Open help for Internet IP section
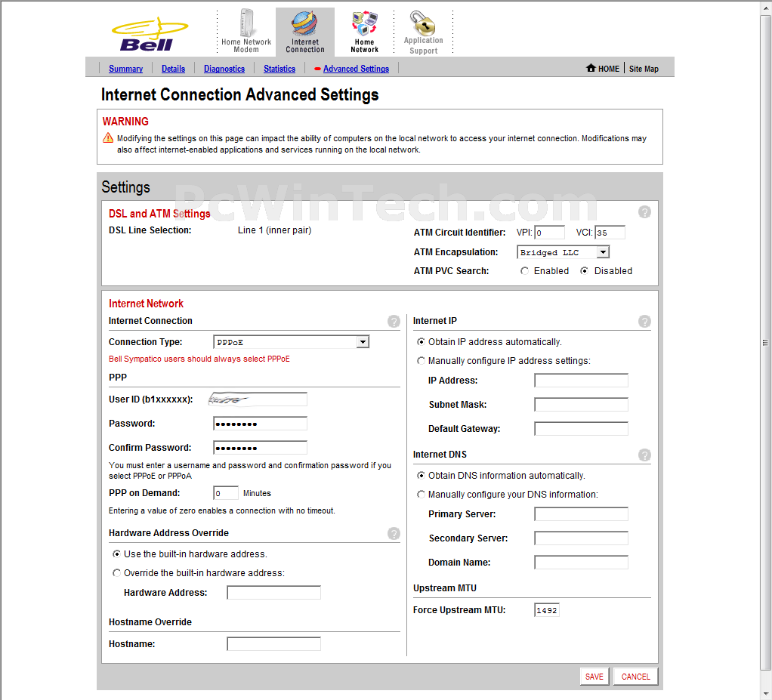Viewport: 772px width, 700px height. [644, 322]
